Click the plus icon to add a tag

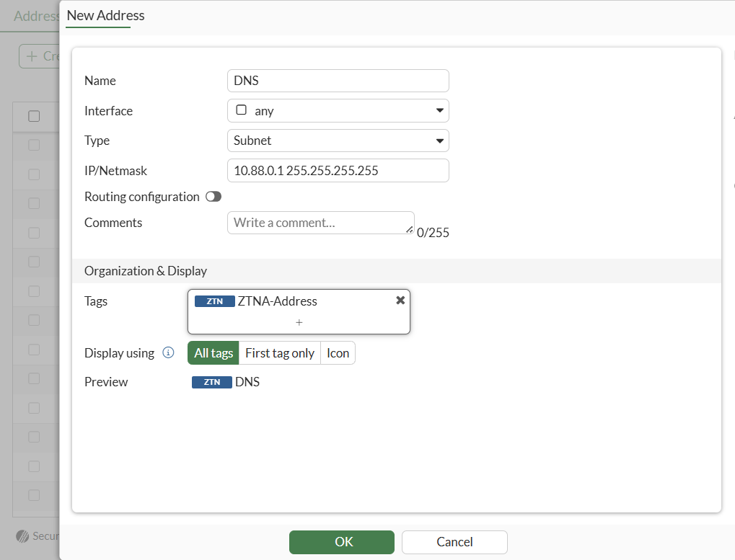[299, 322]
